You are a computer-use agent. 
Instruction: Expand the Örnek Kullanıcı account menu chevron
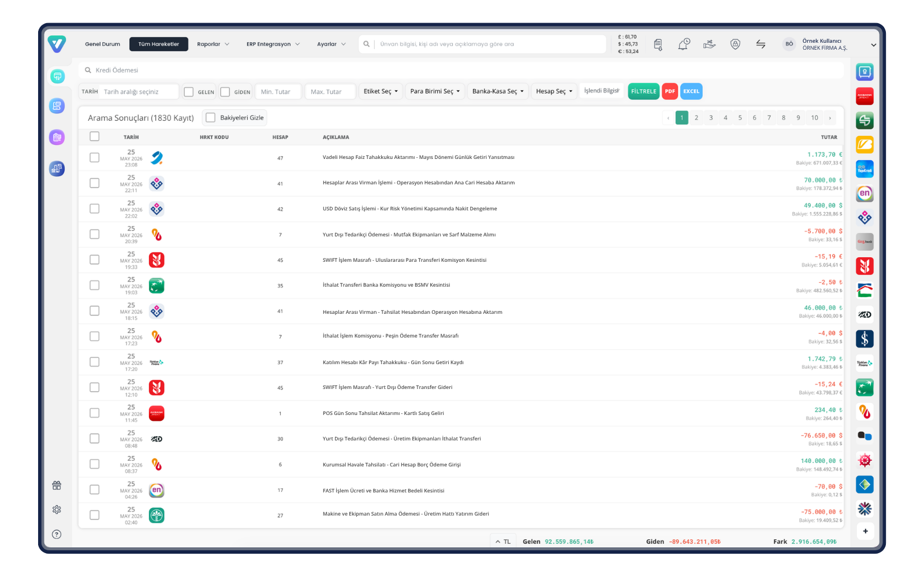[x=874, y=45]
